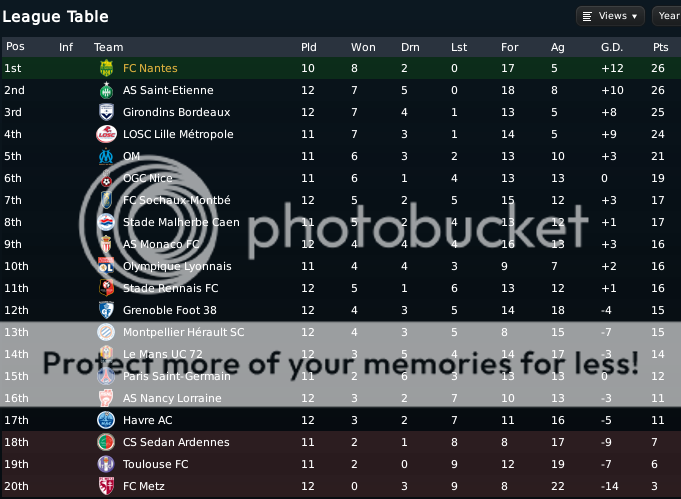Open the Havre AC team link
The height and width of the screenshot is (499, 681).
[x=147, y=421]
